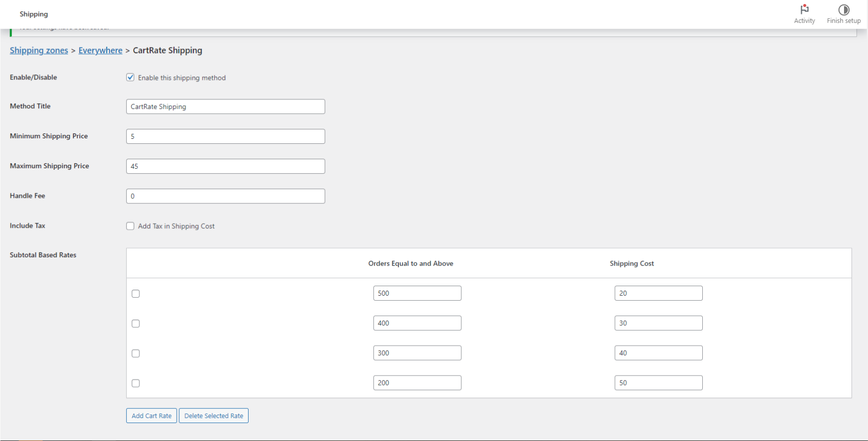The width and height of the screenshot is (868, 441).
Task: Select the rate row for orders above 300
Action: [136, 354]
